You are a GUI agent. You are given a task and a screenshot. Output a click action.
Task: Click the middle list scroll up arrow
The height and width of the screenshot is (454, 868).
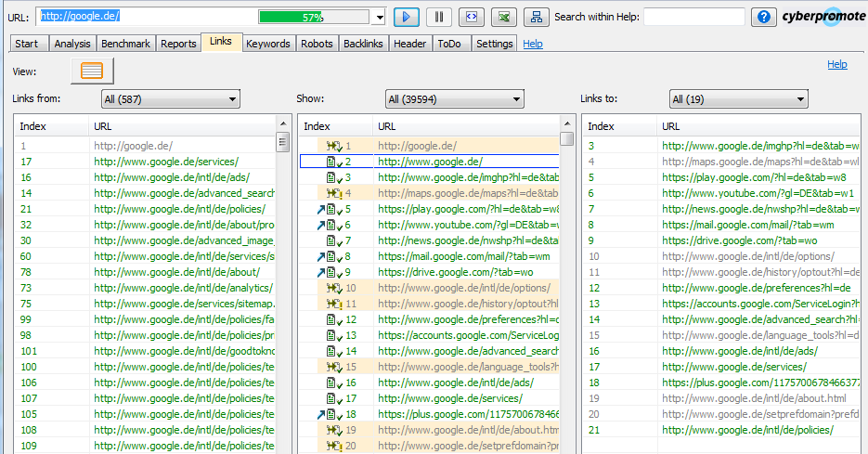point(567,123)
